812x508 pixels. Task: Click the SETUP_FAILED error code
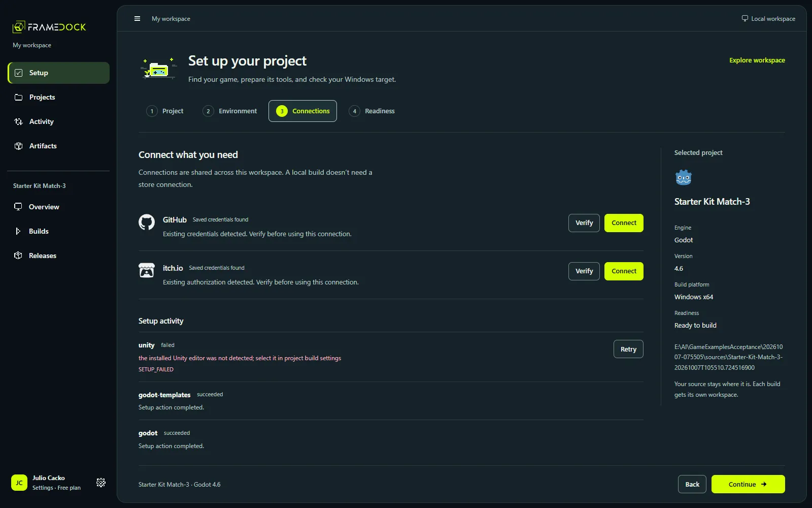tap(156, 369)
